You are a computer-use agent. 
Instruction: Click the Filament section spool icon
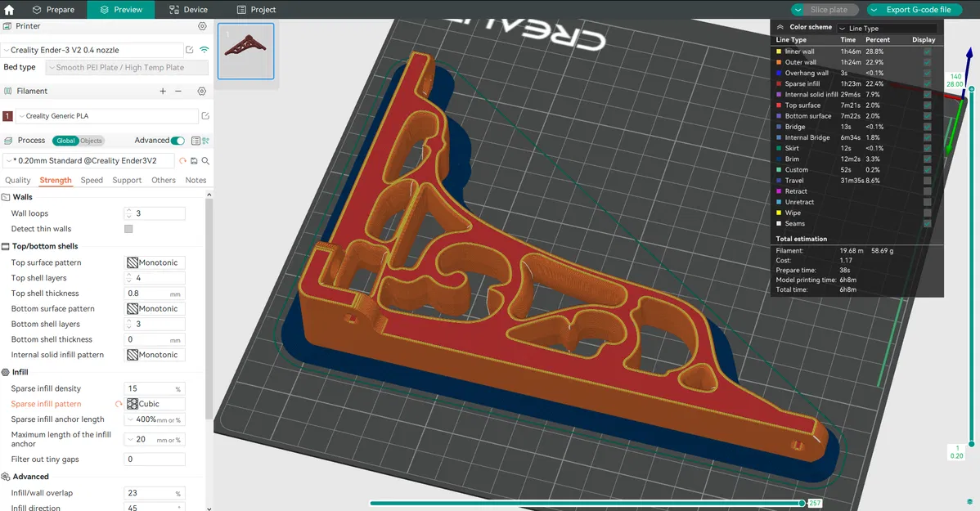7,92
